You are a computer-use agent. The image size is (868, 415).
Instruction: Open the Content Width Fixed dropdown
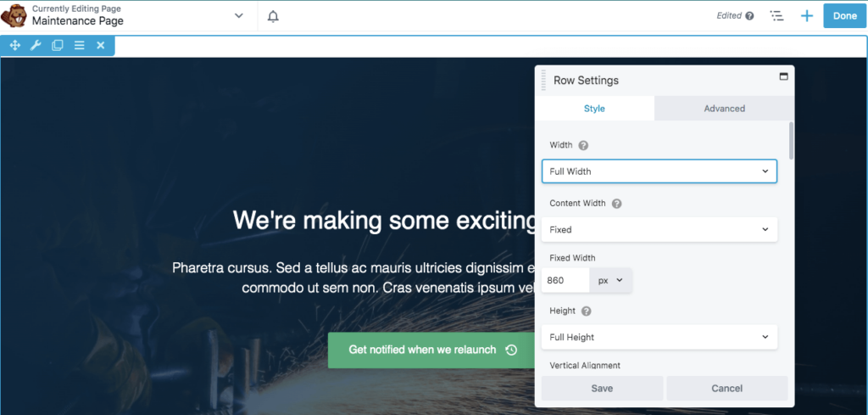[659, 229]
